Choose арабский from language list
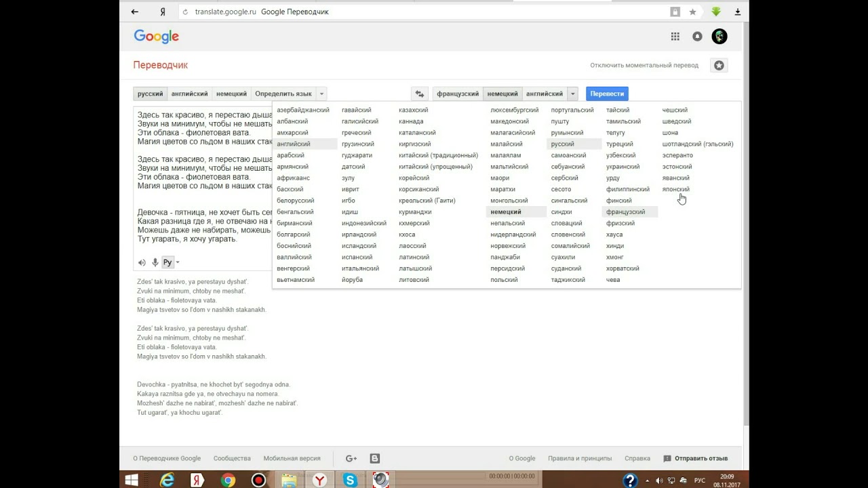The width and height of the screenshot is (868, 488). coord(291,155)
